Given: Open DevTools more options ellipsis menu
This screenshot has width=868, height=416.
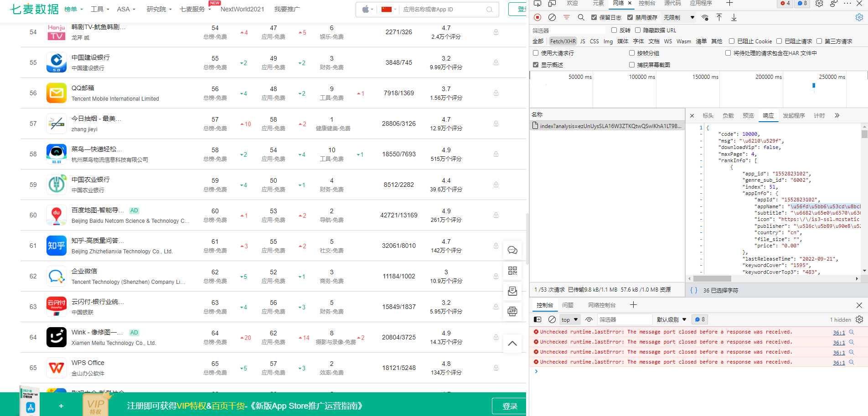Looking at the screenshot, I should point(847,3).
